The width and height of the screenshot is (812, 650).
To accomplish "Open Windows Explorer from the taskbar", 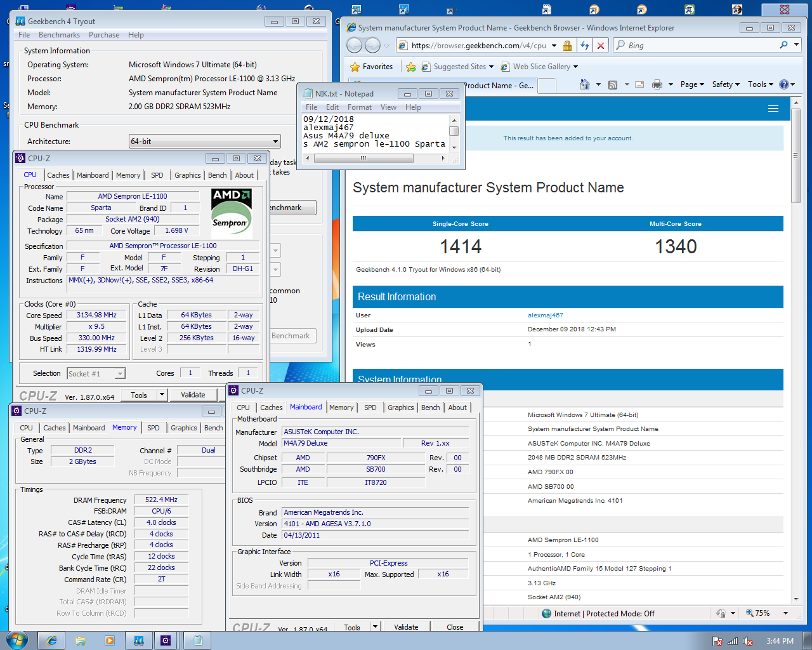I will [x=81, y=640].
